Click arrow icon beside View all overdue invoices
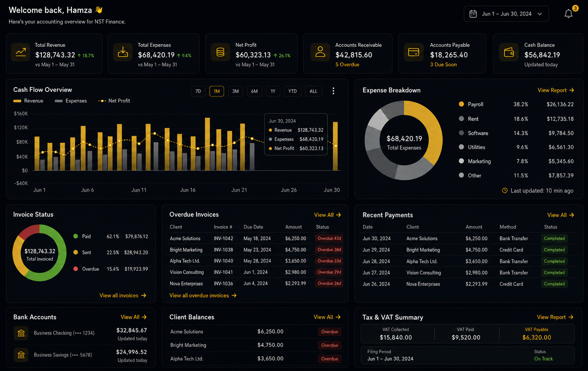 point(234,296)
